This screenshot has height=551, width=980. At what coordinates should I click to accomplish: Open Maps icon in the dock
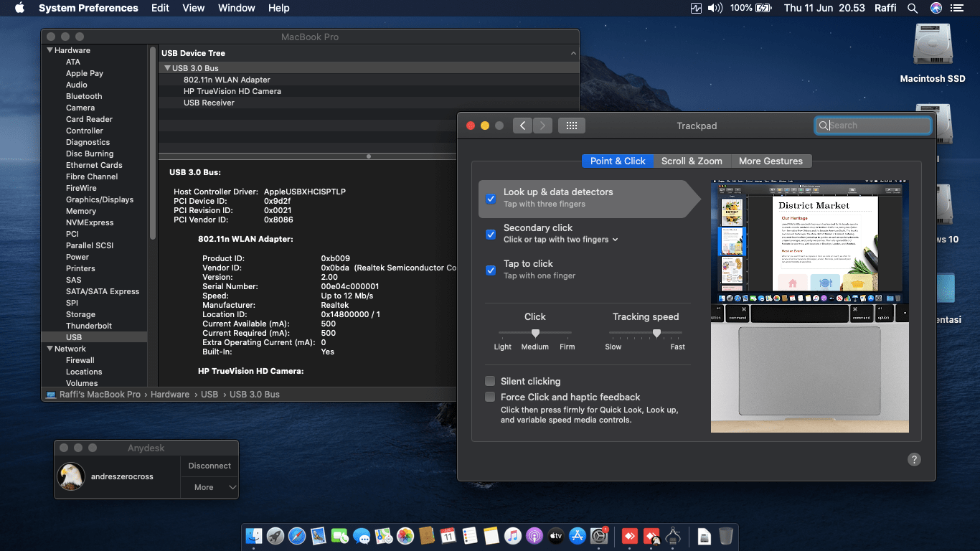coord(383,536)
